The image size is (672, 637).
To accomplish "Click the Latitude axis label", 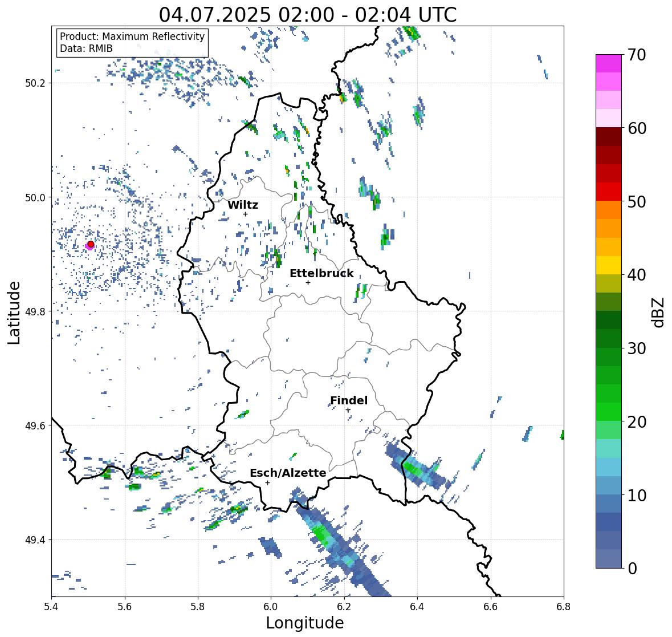I will click(x=14, y=313).
